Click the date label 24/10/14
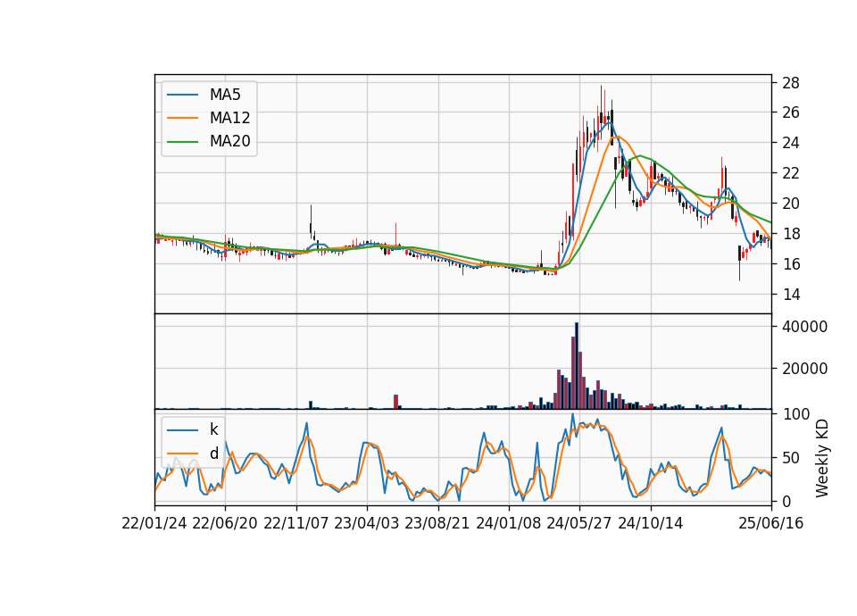The width and height of the screenshot is (857, 616). point(651,523)
